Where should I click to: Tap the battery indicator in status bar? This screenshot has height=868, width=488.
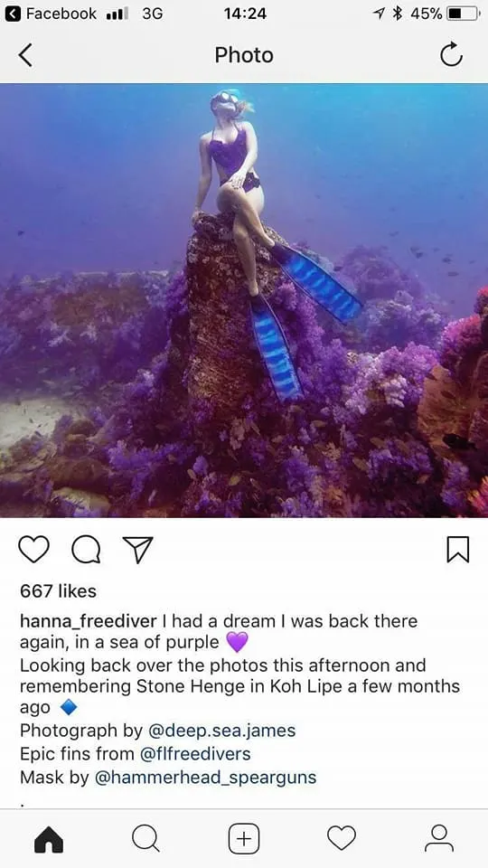pos(463,14)
